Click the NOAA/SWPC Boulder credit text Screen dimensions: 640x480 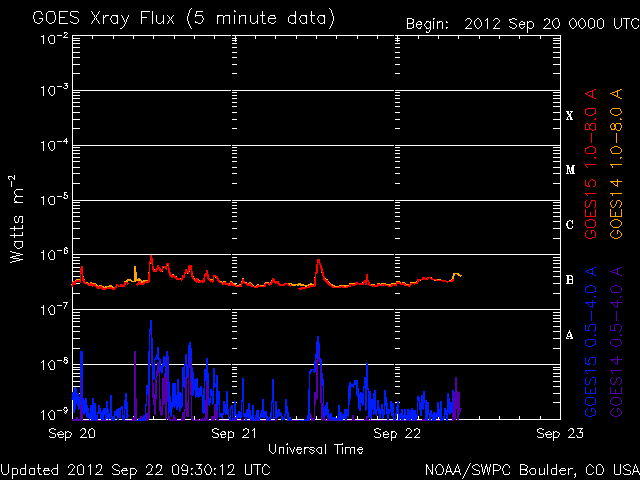click(x=530, y=468)
